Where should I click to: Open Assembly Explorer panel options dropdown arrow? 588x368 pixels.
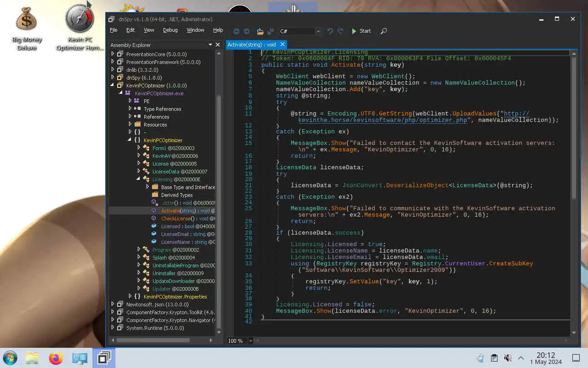pos(210,45)
